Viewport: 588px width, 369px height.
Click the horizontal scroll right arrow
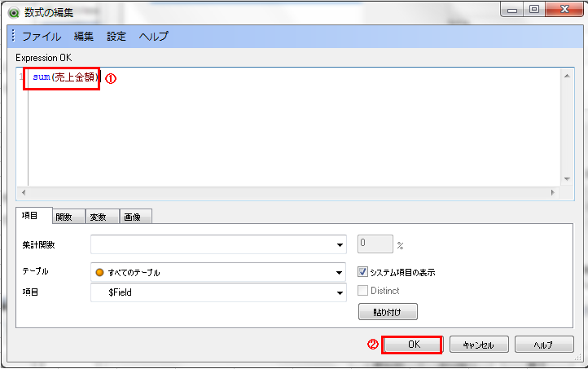(x=553, y=193)
